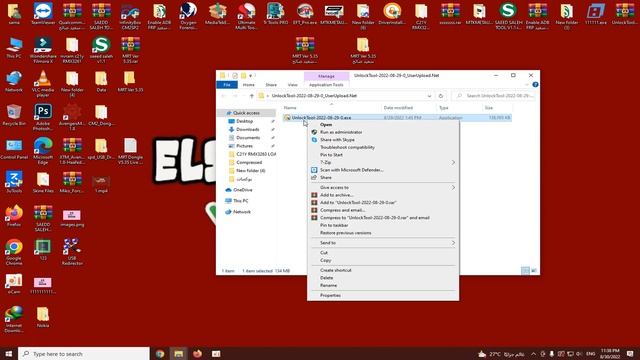The image size is (640, 360).
Task: Click the Explorer help question-mark icon
Action: [535, 84]
